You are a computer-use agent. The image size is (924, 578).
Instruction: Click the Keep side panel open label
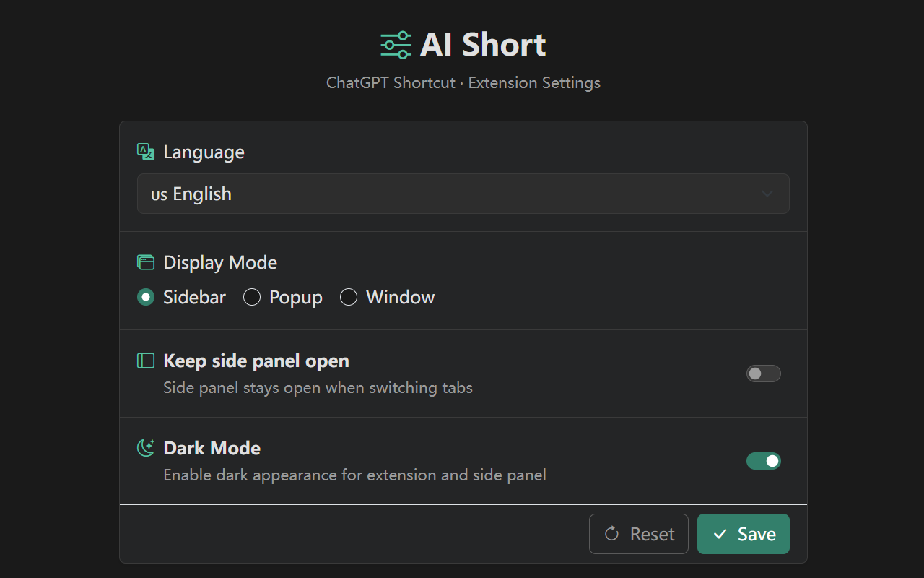[x=256, y=361]
